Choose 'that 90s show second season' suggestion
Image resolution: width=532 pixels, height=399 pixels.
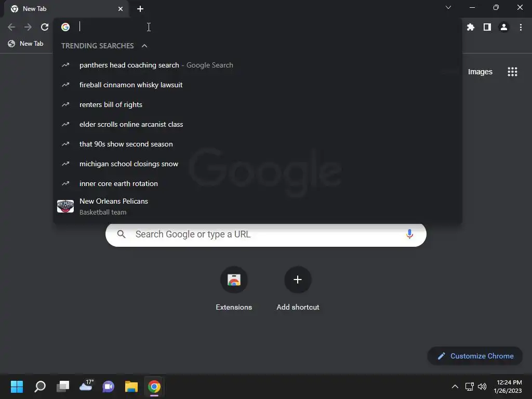(258, 144)
